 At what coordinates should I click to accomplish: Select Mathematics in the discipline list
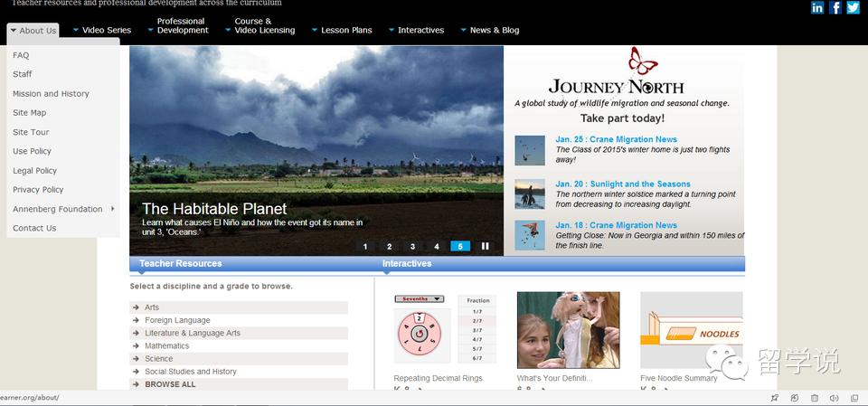pos(167,346)
